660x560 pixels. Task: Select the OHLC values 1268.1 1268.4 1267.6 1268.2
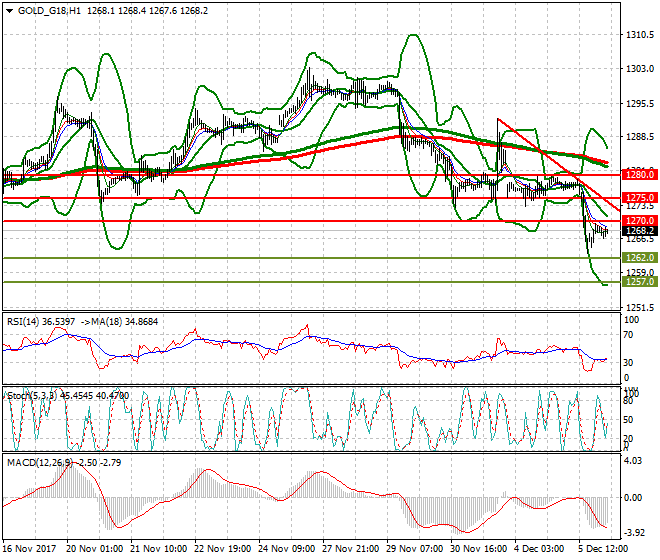tap(147, 11)
